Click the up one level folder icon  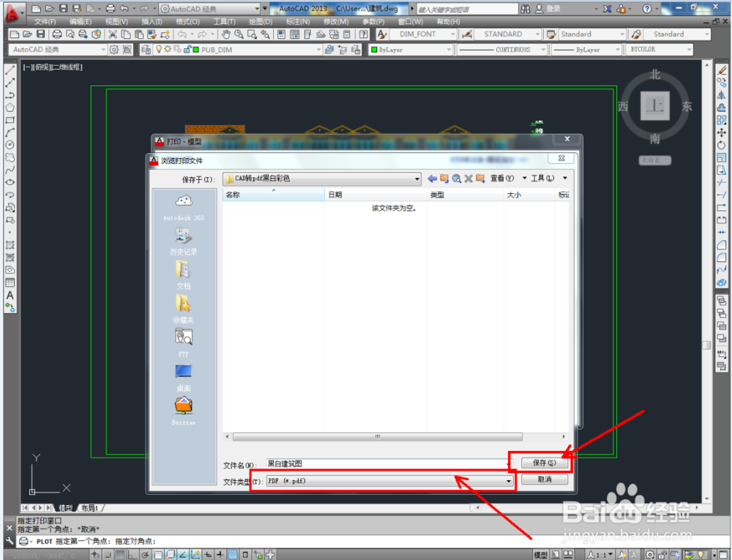444,179
